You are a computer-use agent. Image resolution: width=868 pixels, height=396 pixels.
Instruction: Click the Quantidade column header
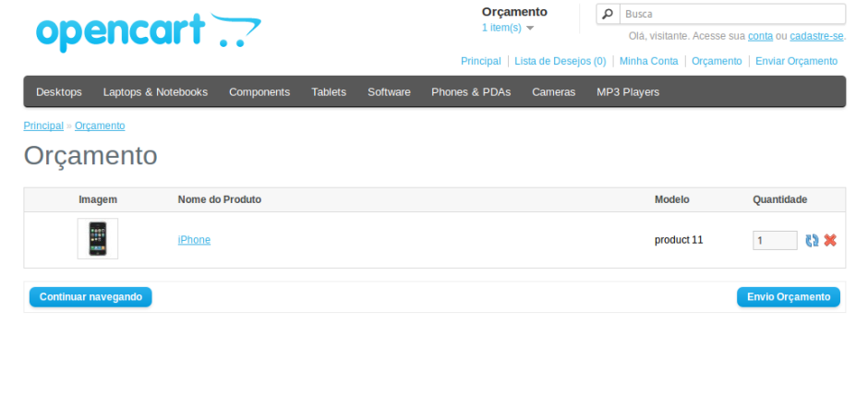pos(780,199)
